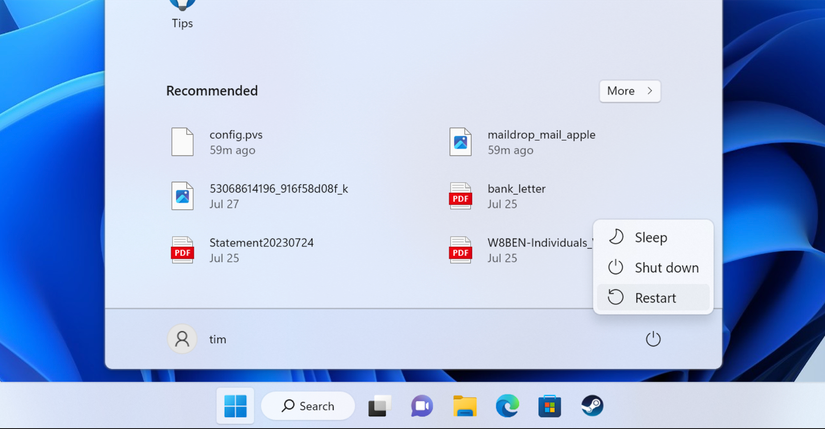Open the maildrop_mail_apple file name
825x429 pixels.
tap(541, 135)
